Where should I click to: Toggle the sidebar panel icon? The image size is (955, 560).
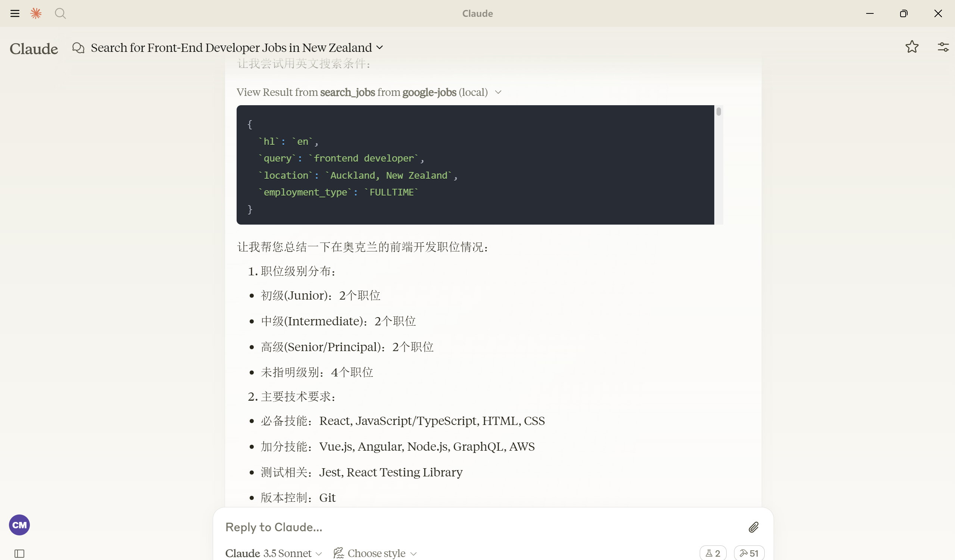point(19,554)
